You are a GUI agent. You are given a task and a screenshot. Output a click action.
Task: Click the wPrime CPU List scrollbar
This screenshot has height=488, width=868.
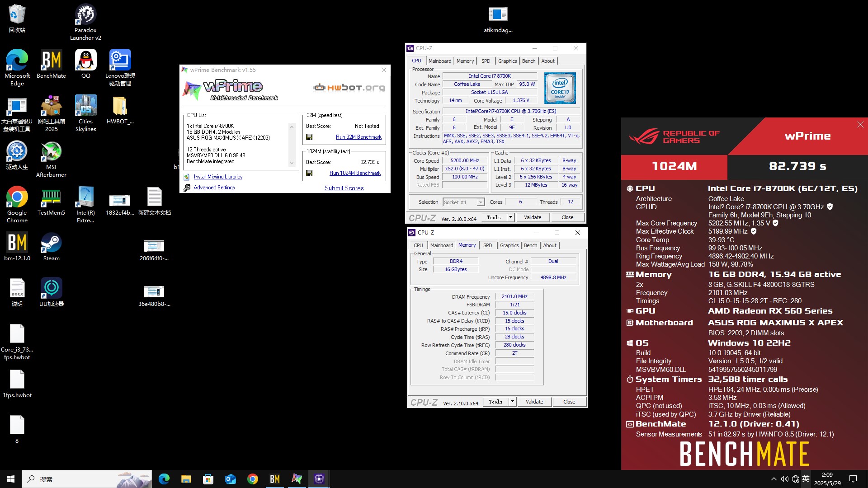[x=292, y=145]
